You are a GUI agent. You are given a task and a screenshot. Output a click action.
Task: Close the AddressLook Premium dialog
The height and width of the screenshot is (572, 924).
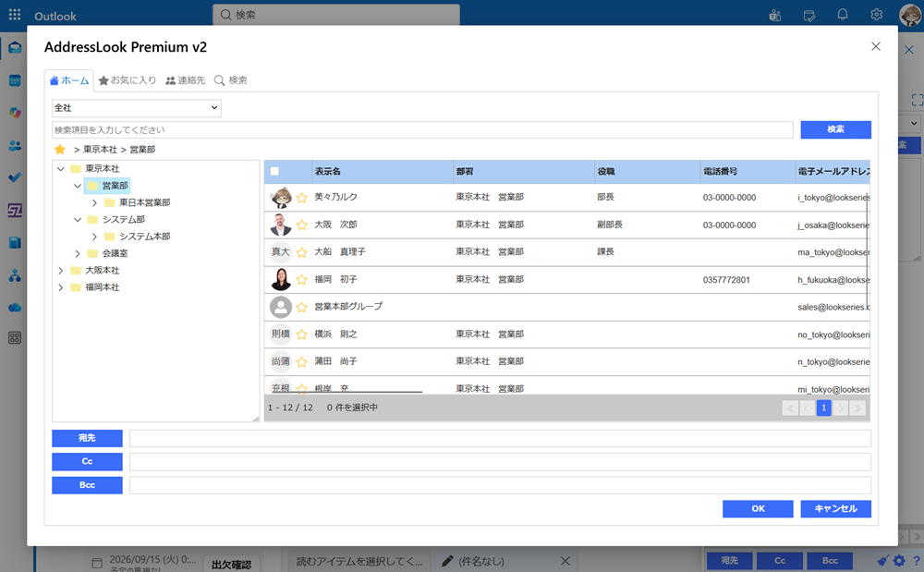pyautogui.click(x=876, y=46)
